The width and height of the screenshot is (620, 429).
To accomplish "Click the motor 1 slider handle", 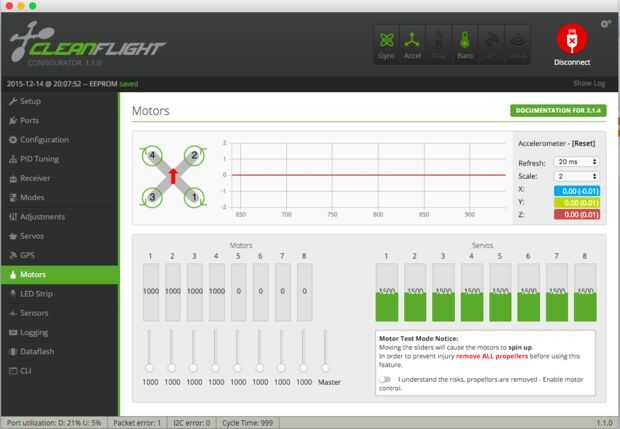I will (149, 368).
